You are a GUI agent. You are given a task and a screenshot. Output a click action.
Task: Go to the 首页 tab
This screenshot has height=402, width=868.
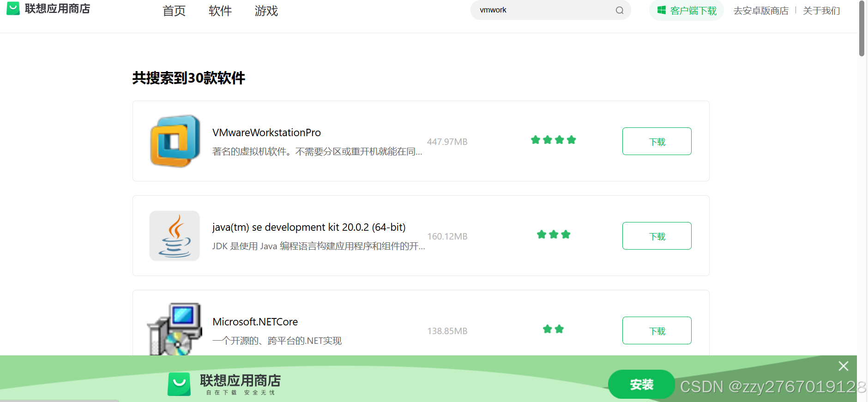coord(174,11)
